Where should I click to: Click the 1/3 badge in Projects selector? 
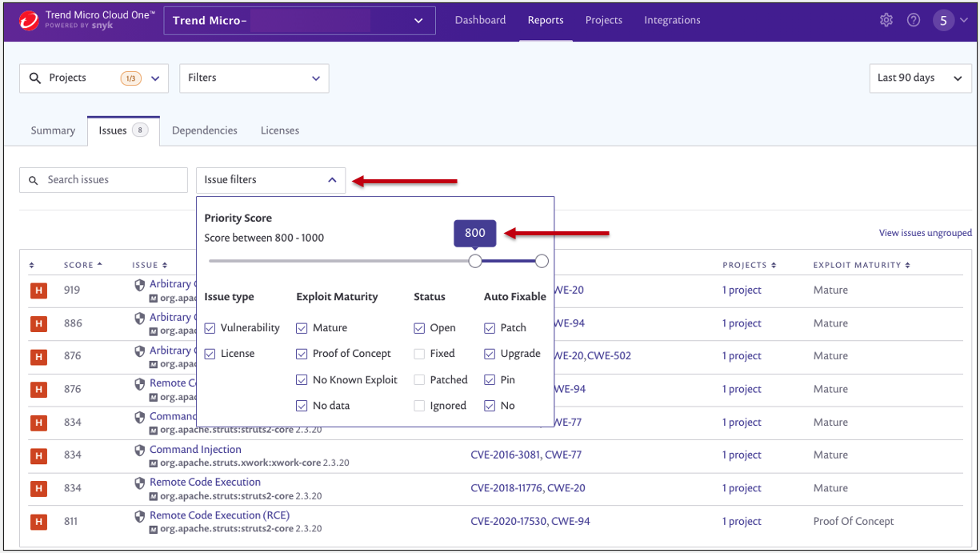tap(131, 78)
